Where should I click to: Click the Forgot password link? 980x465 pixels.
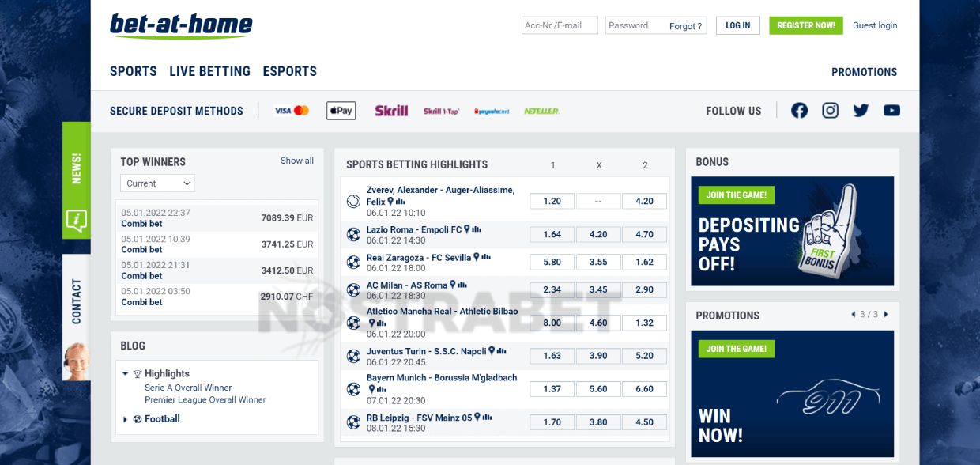click(685, 26)
